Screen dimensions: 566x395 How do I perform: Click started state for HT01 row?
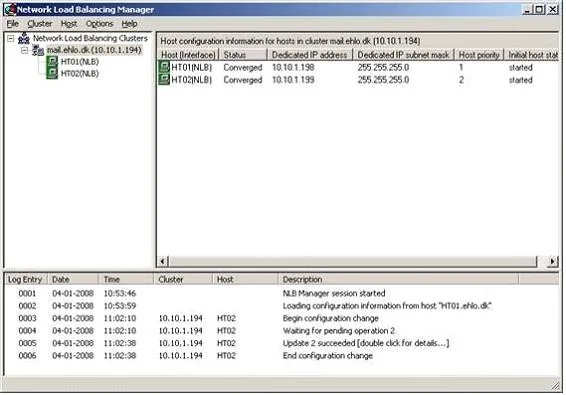point(521,68)
